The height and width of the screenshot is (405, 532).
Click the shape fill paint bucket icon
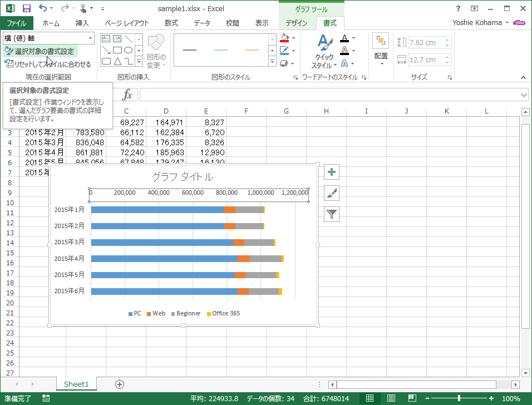point(284,38)
